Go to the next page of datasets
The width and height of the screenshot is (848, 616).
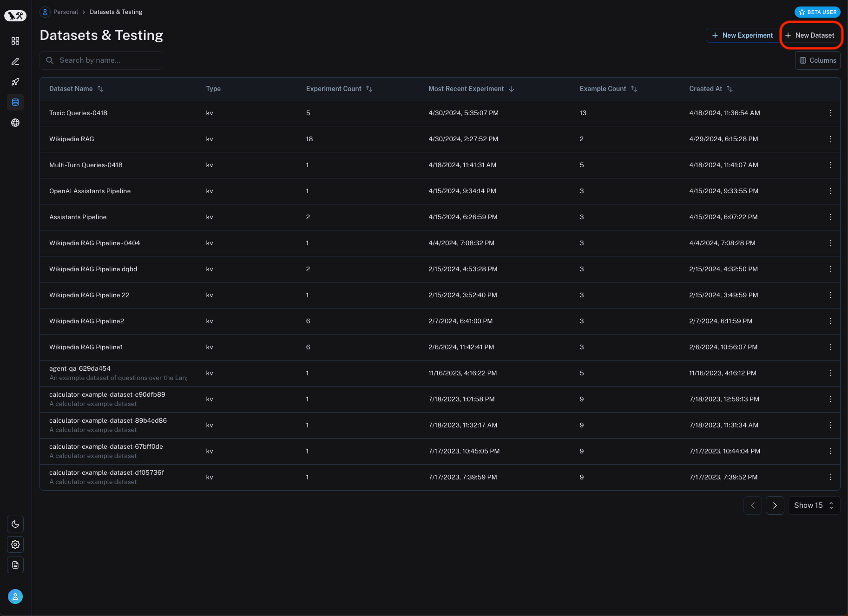(x=775, y=505)
